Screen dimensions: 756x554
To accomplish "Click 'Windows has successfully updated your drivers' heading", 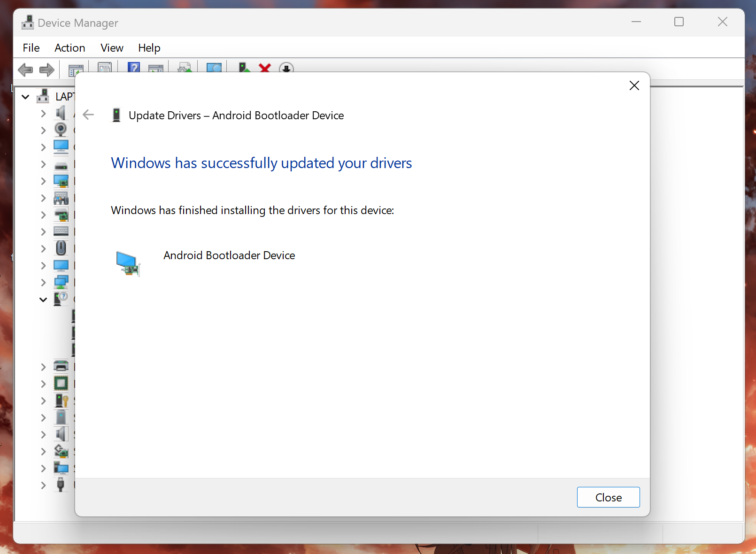I will tap(261, 163).
